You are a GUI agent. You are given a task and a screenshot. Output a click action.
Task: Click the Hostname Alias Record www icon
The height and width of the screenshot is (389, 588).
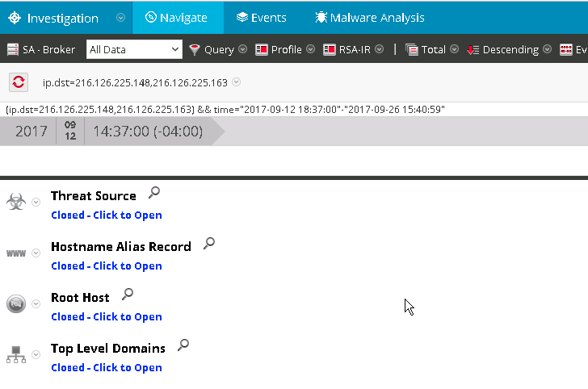tap(16, 253)
